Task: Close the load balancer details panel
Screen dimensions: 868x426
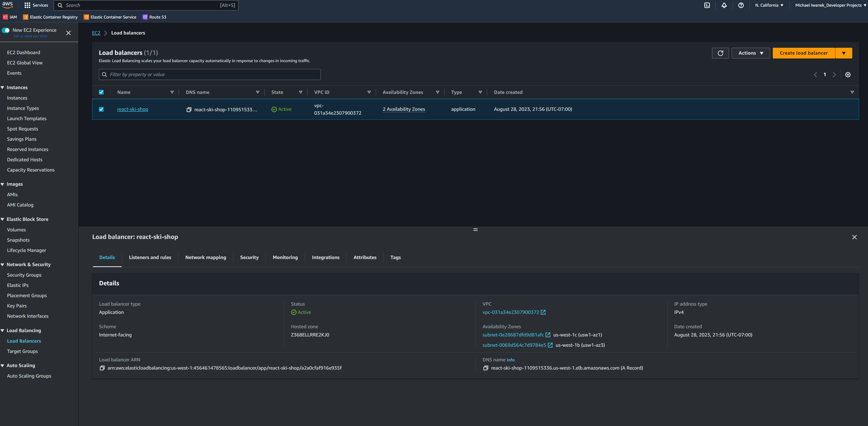Action: click(854, 237)
